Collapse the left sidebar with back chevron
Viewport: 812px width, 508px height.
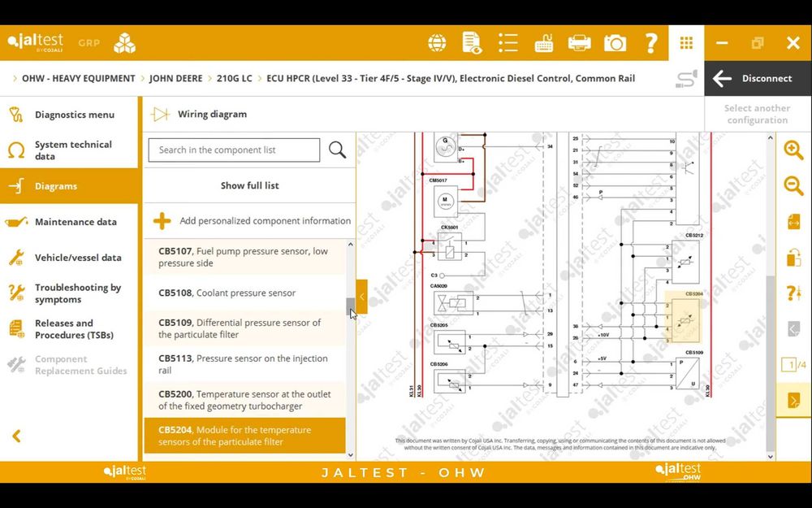(16, 436)
